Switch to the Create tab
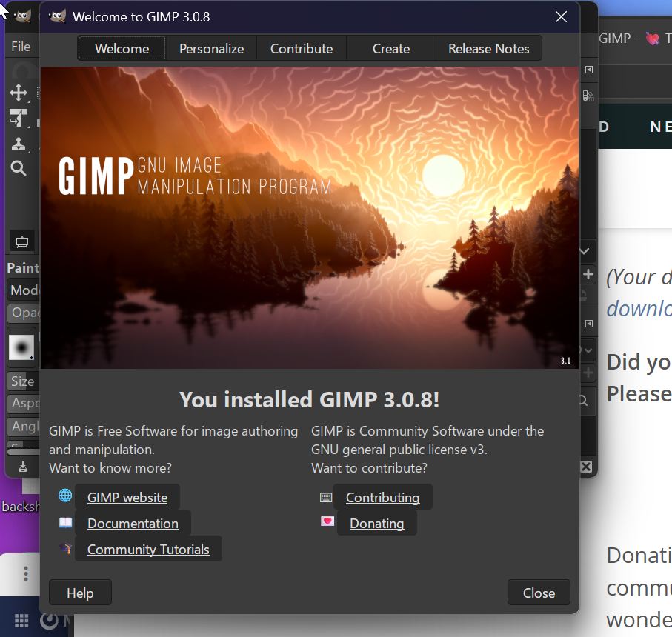The height and width of the screenshot is (637, 672). [391, 48]
